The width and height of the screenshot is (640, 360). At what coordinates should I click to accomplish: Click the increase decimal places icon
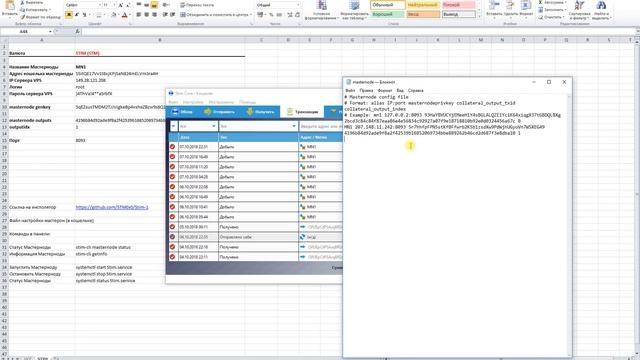pyautogui.click(x=290, y=15)
